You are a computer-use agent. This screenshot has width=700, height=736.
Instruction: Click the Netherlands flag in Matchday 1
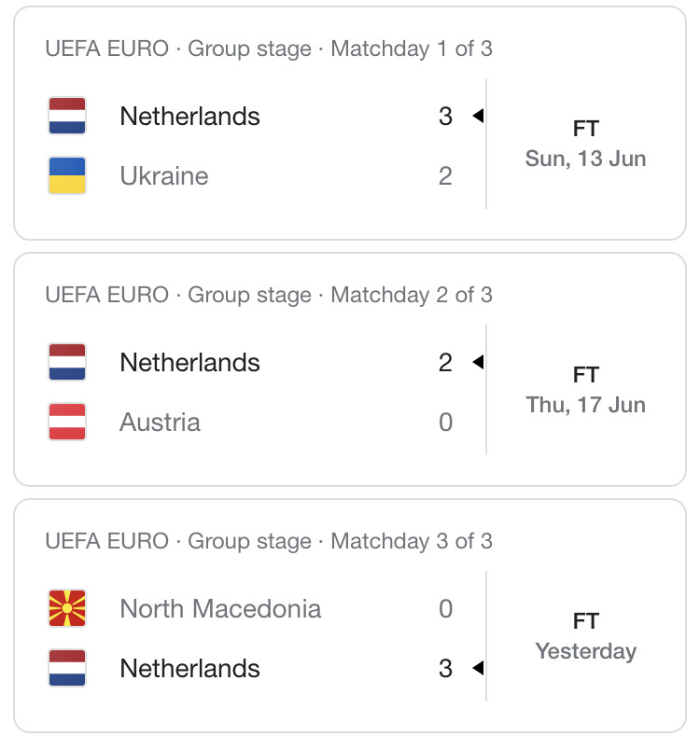click(x=67, y=116)
